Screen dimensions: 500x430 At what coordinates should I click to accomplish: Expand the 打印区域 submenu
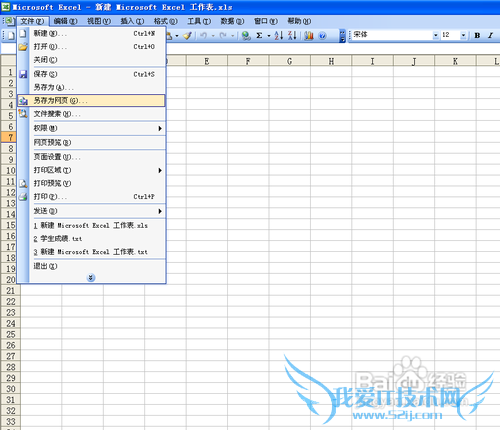tap(91, 170)
